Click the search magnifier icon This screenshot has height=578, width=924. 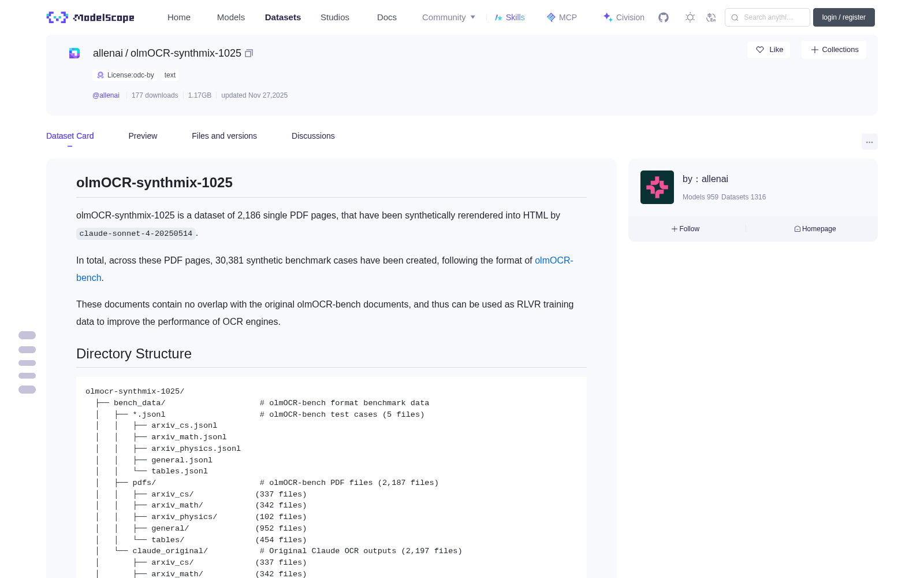(x=735, y=17)
